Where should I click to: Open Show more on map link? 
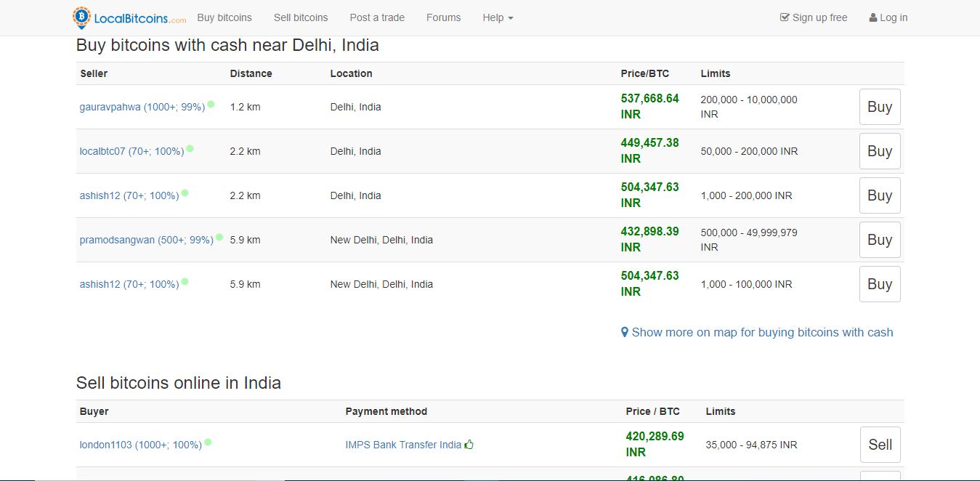762,332
